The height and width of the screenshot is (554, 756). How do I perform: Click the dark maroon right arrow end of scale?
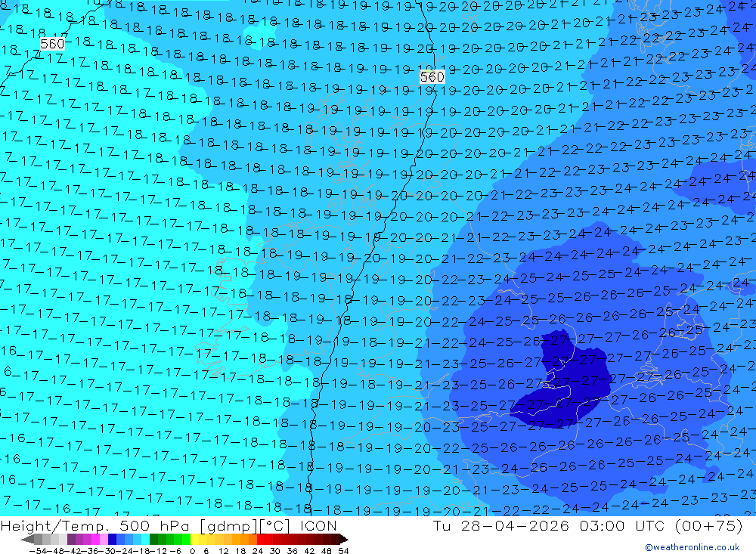point(344,540)
